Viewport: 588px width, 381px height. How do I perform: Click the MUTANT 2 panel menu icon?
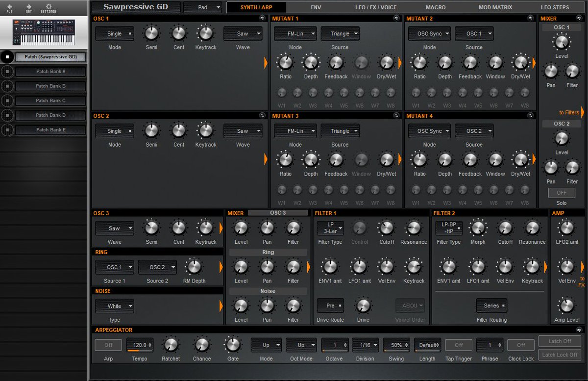click(531, 18)
